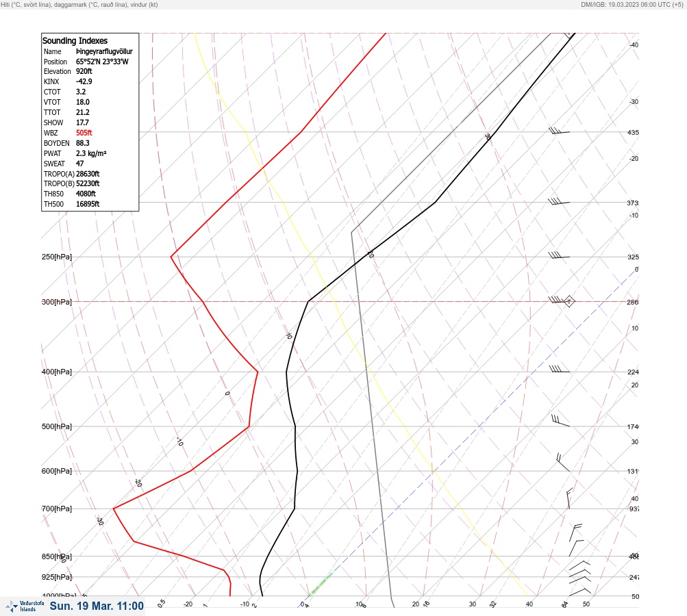The height and width of the screenshot is (616, 687).
Task: Click the station name Þingeyrarflugvöllur
Action: (104, 51)
